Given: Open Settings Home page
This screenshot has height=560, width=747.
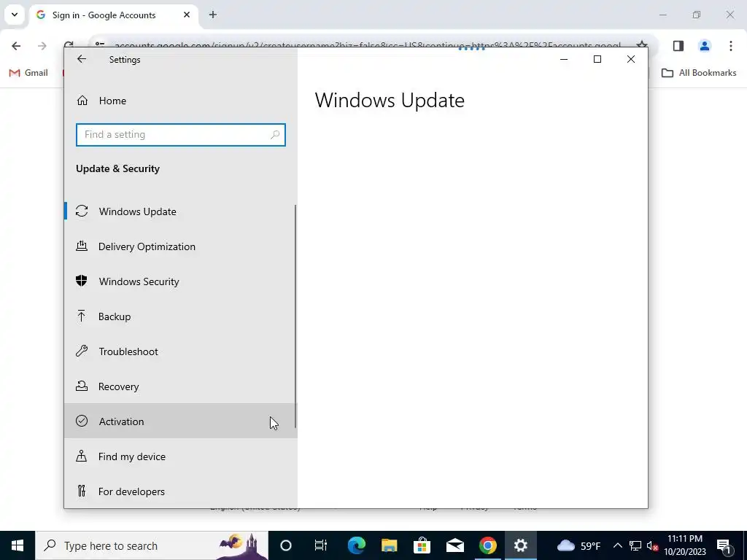Looking at the screenshot, I should click(x=181, y=101).
